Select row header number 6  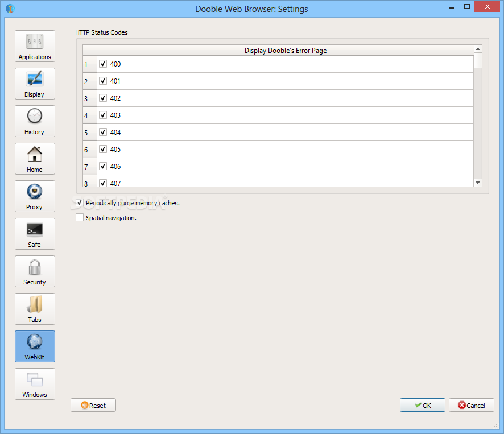90,150
